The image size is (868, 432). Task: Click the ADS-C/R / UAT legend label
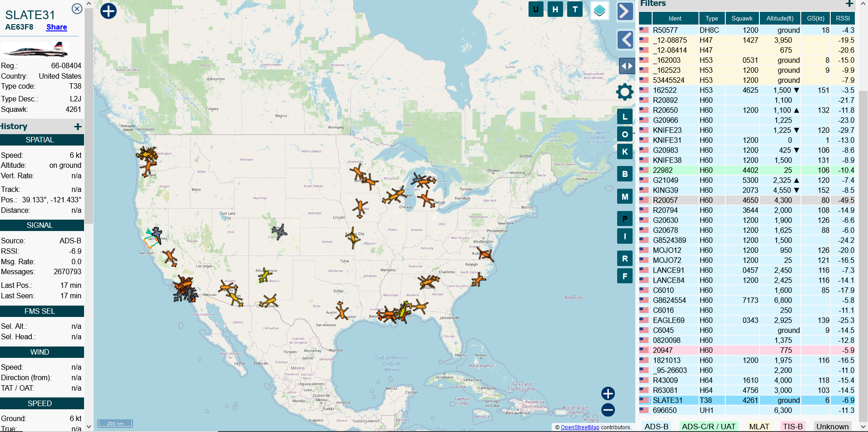[x=708, y=427]
